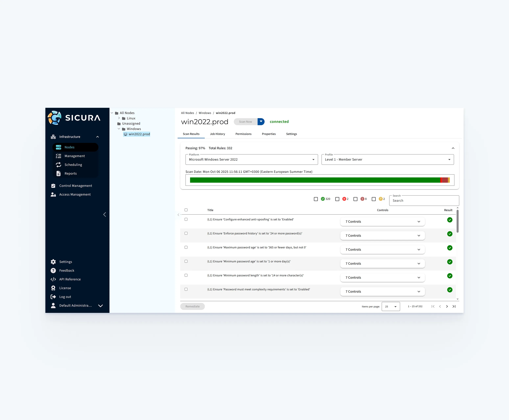Click the Scan Now button

click(x=245, y=122)
